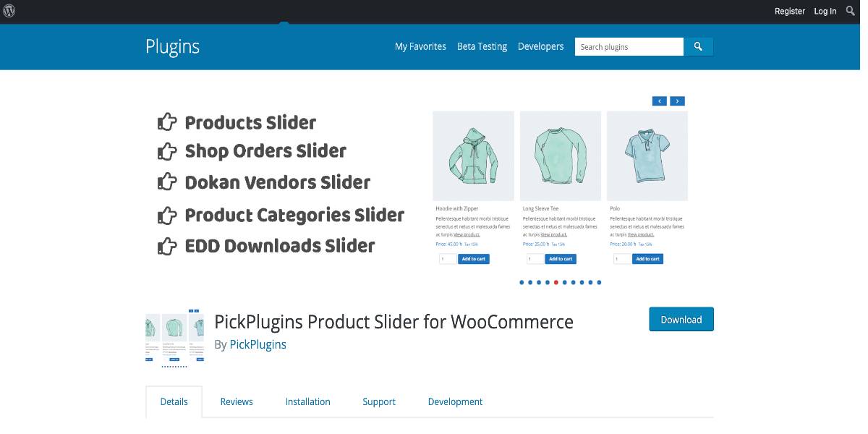Click the Log In link

(825, 11)
